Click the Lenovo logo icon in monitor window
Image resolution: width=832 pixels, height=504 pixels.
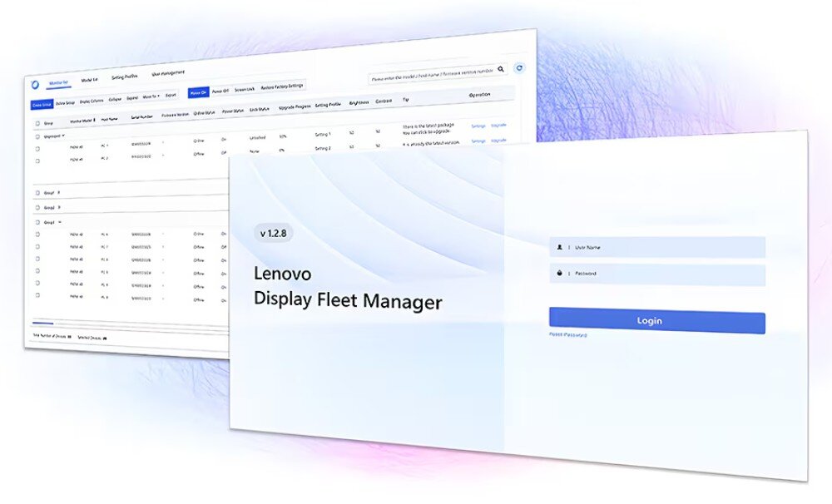35,84
